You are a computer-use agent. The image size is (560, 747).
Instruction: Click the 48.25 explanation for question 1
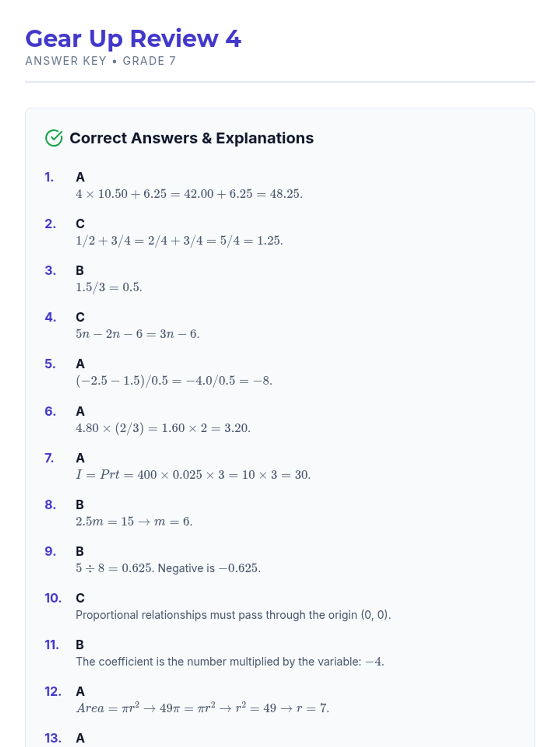coord(189,194)
